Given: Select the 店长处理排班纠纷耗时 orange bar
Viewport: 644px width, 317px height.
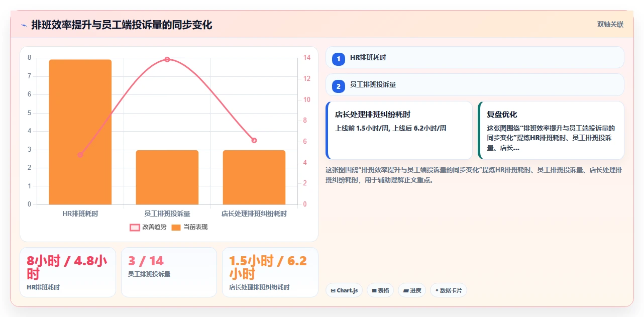Looking at the screenshot, I should pos(254,177).
